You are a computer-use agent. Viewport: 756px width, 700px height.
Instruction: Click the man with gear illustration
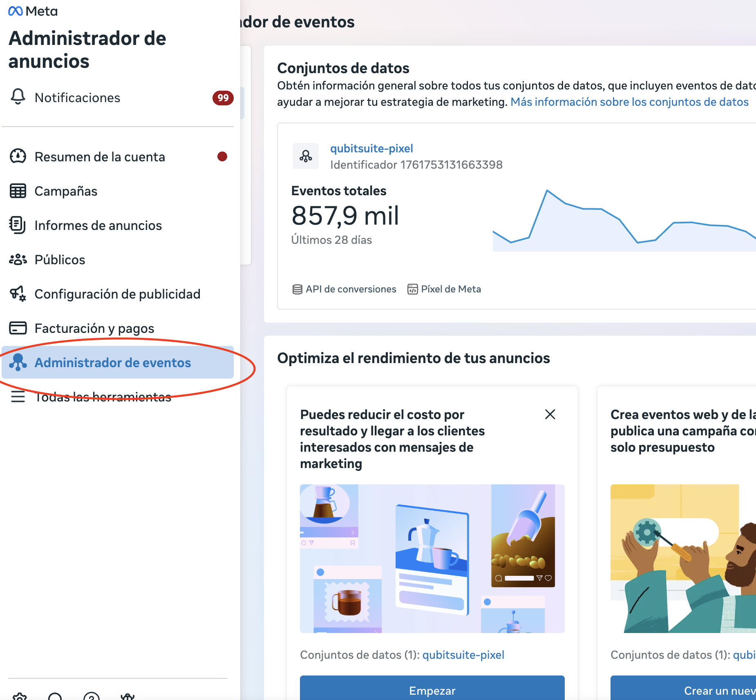[x=683, y=559]
